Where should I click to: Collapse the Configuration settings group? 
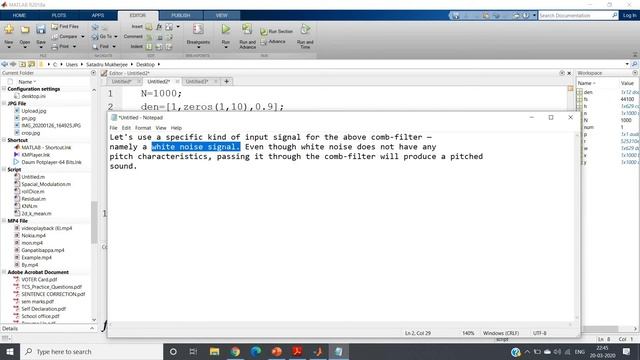4,89
